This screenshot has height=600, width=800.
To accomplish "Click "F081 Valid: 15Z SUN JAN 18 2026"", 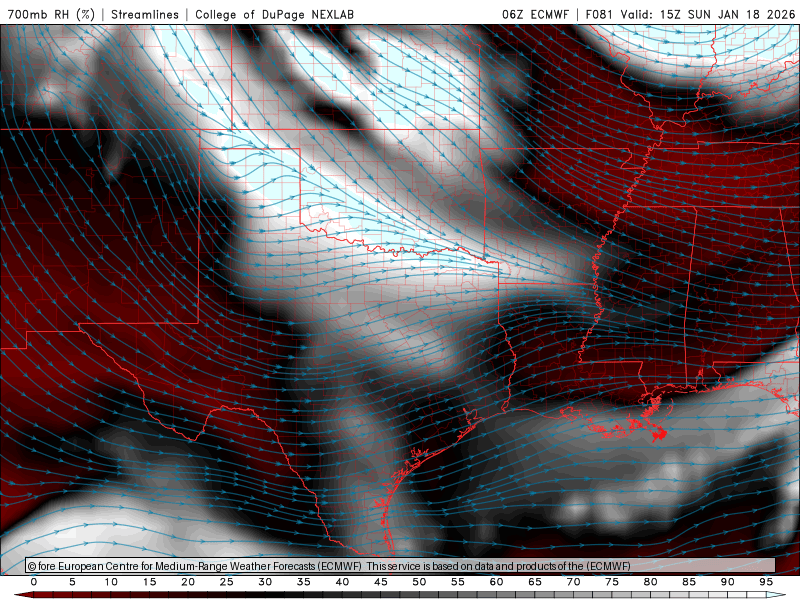I will (x=690, y=14).
